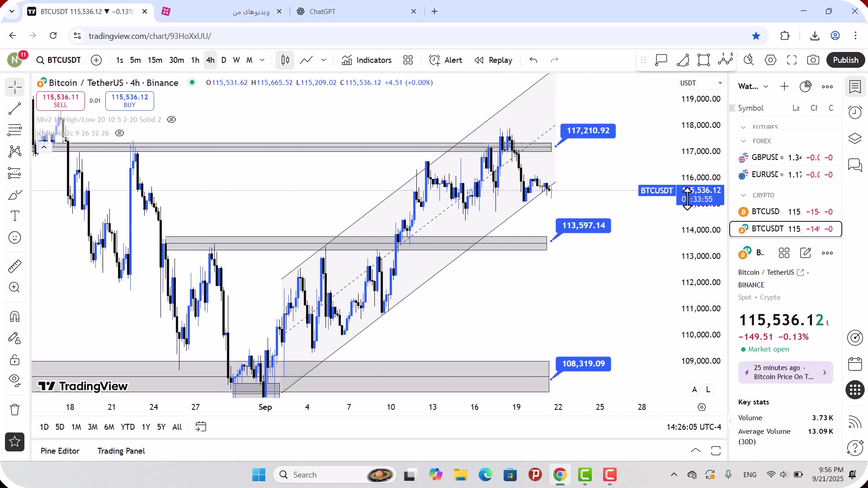Open the Pine Editor tab

(x=60, y=451)
